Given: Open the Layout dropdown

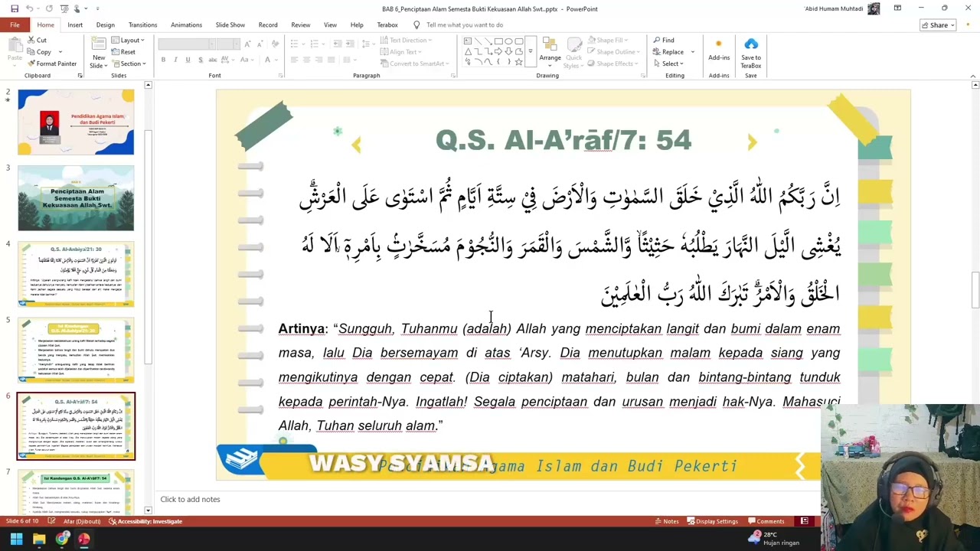Looking at the screenshot, I should [128, 40].
